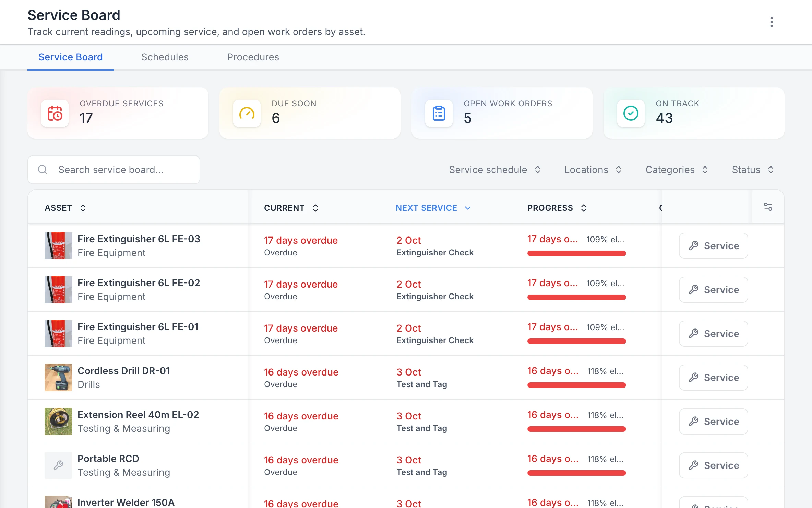Click Service button for Portable RCD
Image resolution: width=812 pixels, height=508 pixels.
tap(714, 465)
